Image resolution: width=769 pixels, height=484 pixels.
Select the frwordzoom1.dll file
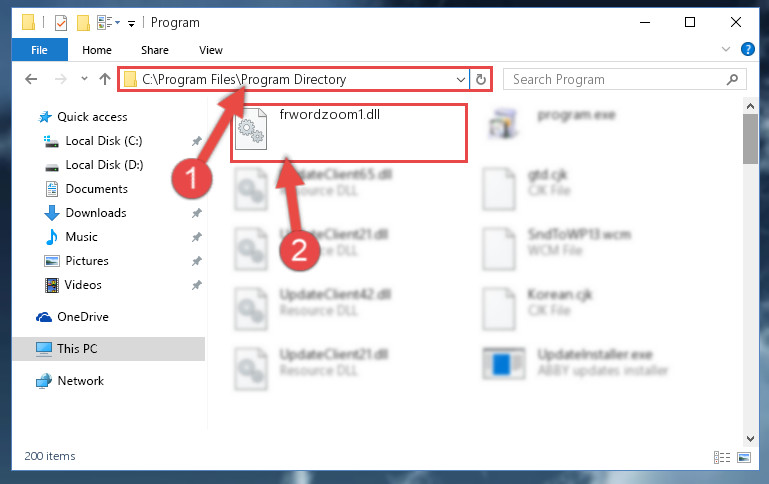pos(349,132)
